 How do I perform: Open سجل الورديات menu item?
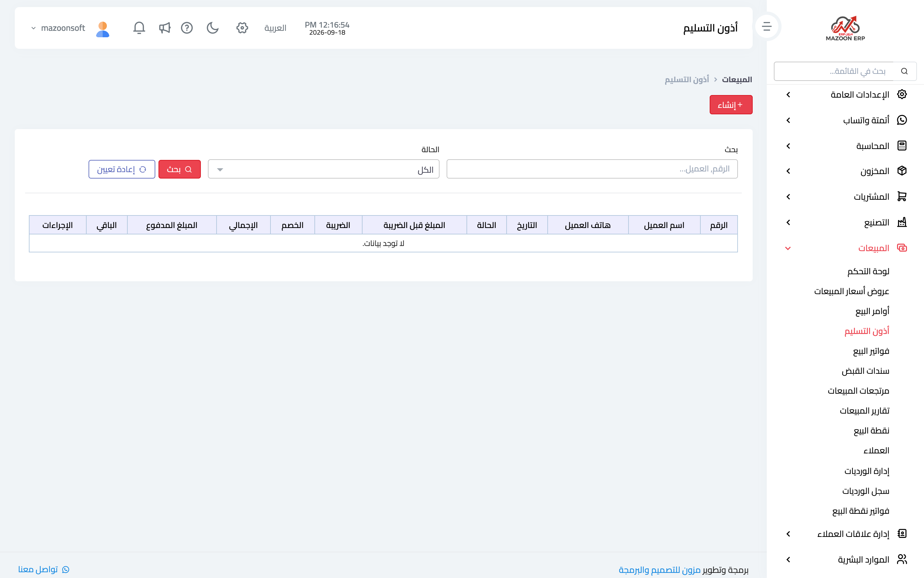click(866, 491)
